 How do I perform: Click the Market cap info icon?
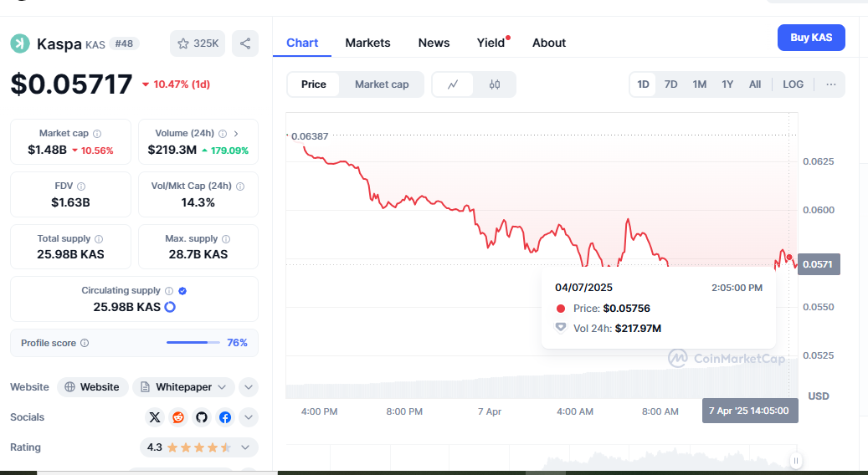(x=97, y=134)
